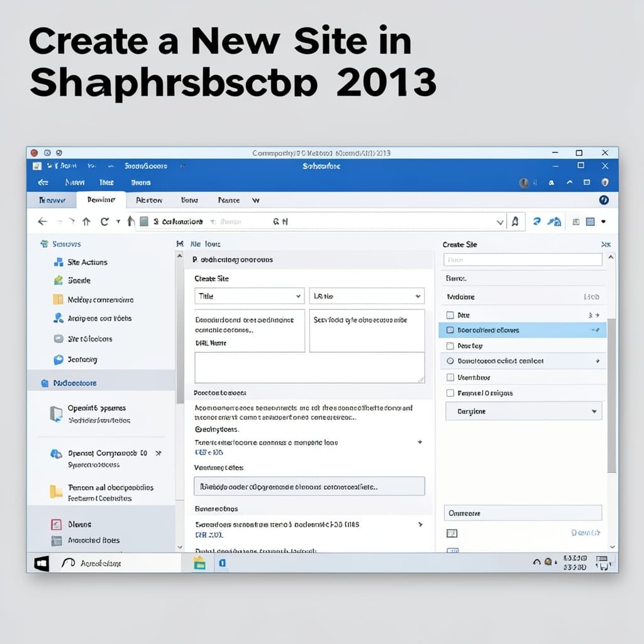
Task: Click the blue help question mark icon
Action: 536,222
